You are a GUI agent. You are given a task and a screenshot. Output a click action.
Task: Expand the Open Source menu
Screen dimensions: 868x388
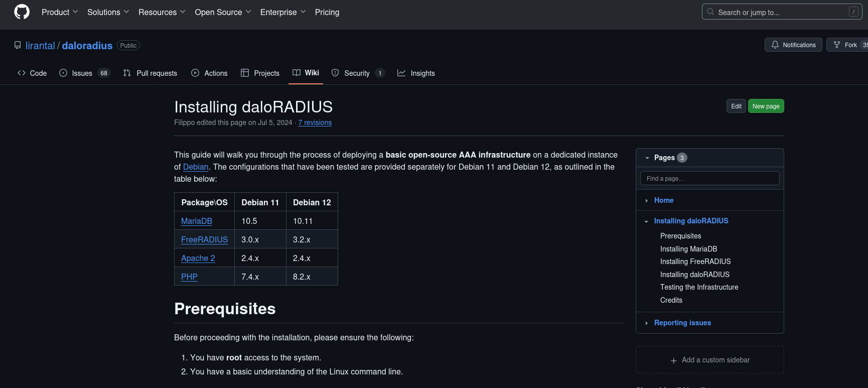coord(223,12)
